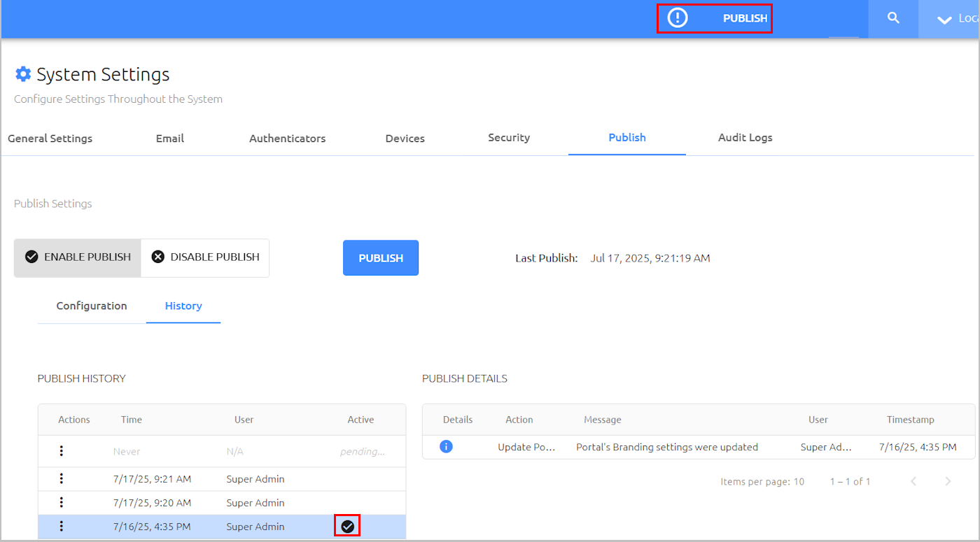The width and height of the screenshot is (980, 542).
Task: Click the Last Publish date Jul 17, 2025
Action: (650, 258)
